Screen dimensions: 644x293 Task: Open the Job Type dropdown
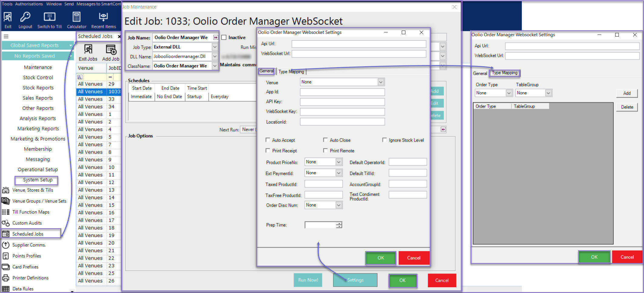pos(215,47)
